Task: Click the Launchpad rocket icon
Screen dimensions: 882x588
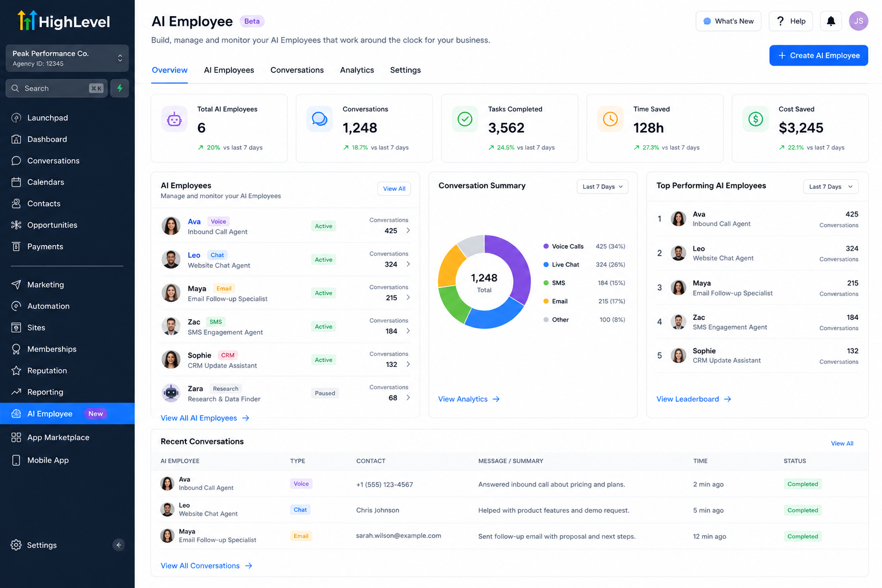Action: (x=16, y=118)
